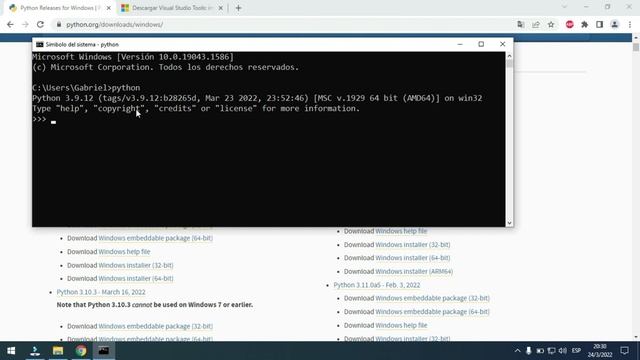The width and height of the screenshot is (640, 360).
Task: Bookmark this page with the star
Action: (x=551, y=24)
